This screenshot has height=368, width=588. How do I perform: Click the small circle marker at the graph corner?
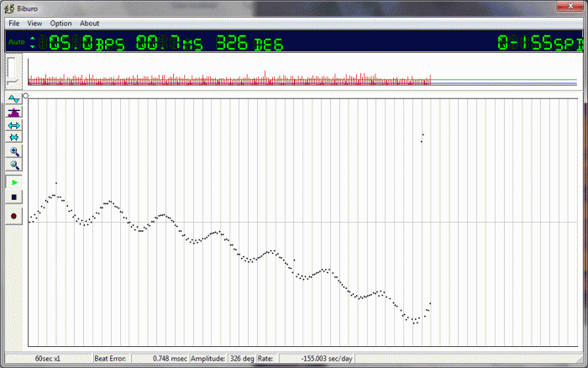click(26, 96)
